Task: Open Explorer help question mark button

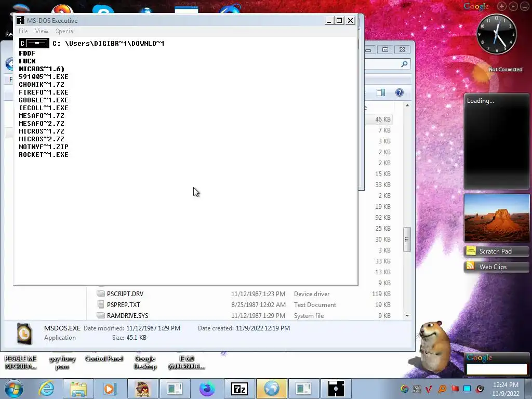Action: coord(400,92)
